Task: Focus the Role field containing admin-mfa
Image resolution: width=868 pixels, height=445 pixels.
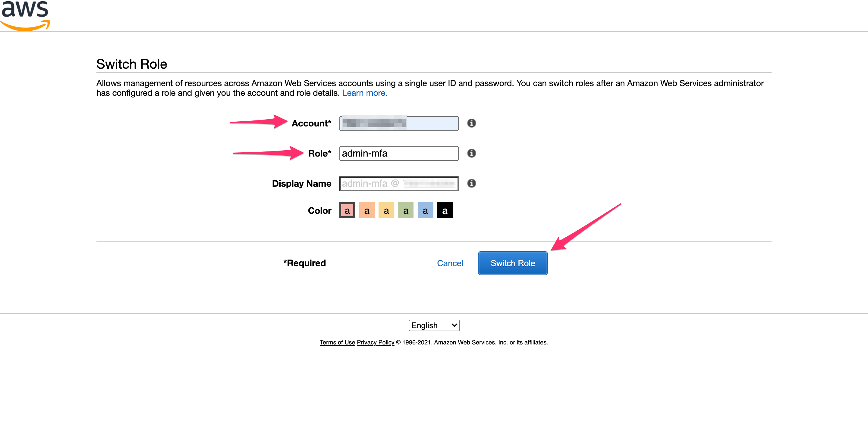Action: [399, 153]
